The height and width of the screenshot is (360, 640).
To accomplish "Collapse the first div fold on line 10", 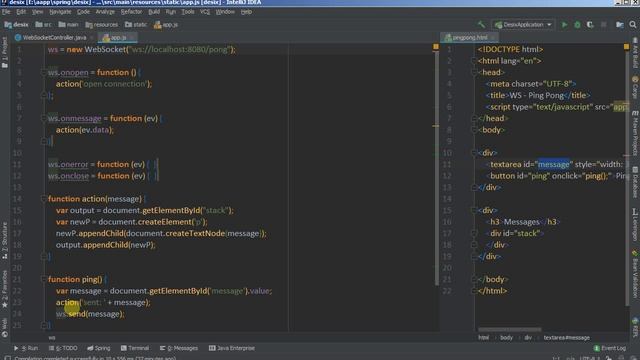I will click(474, 153).
